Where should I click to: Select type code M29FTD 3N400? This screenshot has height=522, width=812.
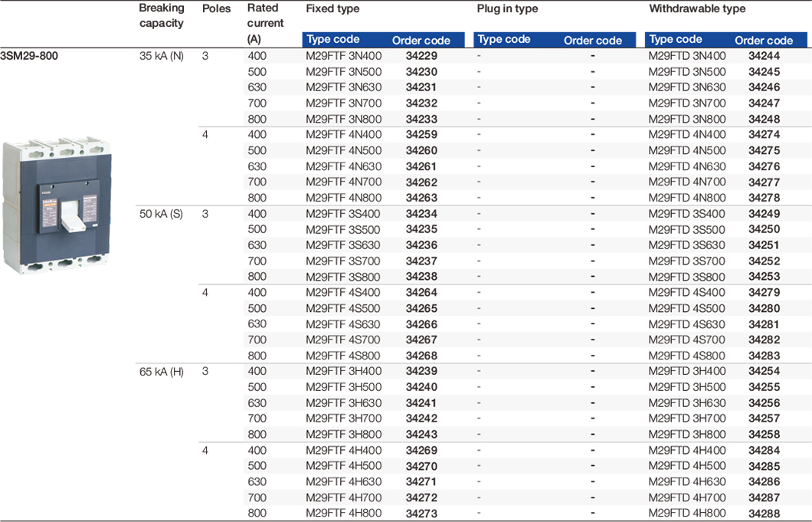(x=687, y=55)
